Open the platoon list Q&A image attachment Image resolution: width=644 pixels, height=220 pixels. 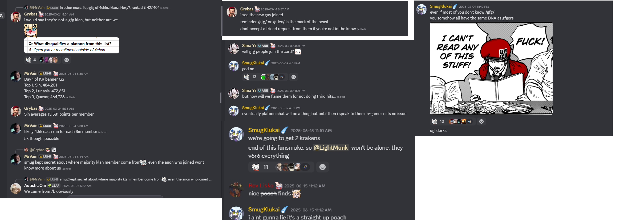pos(72,45)
